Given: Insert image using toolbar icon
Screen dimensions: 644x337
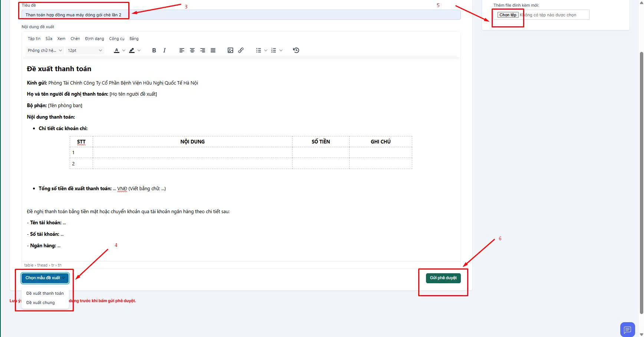Looking at the screenshot, I should pyautogui.click(x=230, y=50).
